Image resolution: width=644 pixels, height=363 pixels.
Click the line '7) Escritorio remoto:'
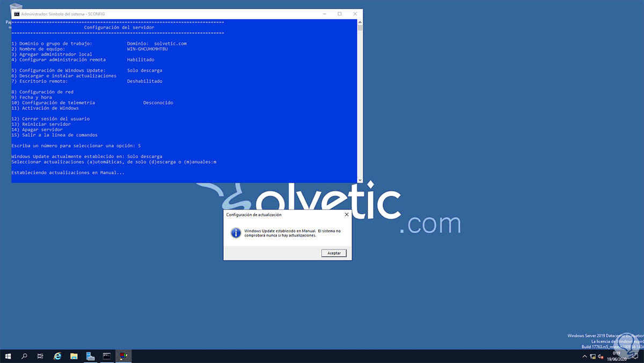[40, 81]
